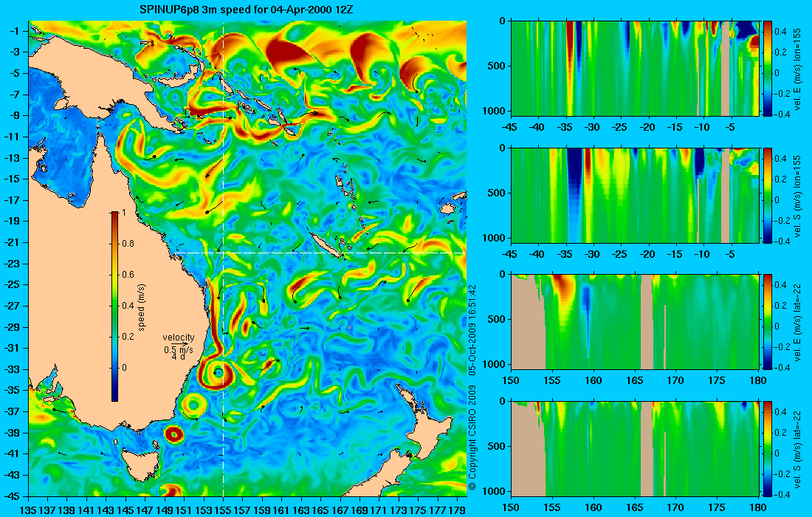The height and width of the screenshot is (517, 812).
Task: Click latitude -45 on the map's vertical axis
Action: (13, 496)
